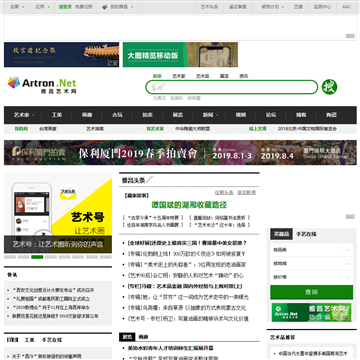The width and height of the screenshot is (360, 360).
Task: Switch to the 手艺在线 tab beside 买藏品
Action: click(x=306, y=234)
